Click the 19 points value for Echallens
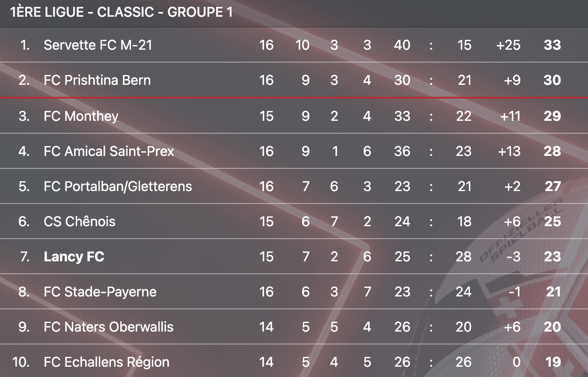This screenshot has width=588, height=377. (553, 362)
